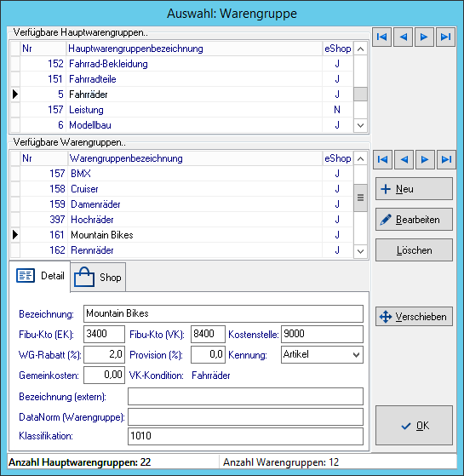
Task: Go to next Hauptwarengruppe record
Action: pos(424,37)
